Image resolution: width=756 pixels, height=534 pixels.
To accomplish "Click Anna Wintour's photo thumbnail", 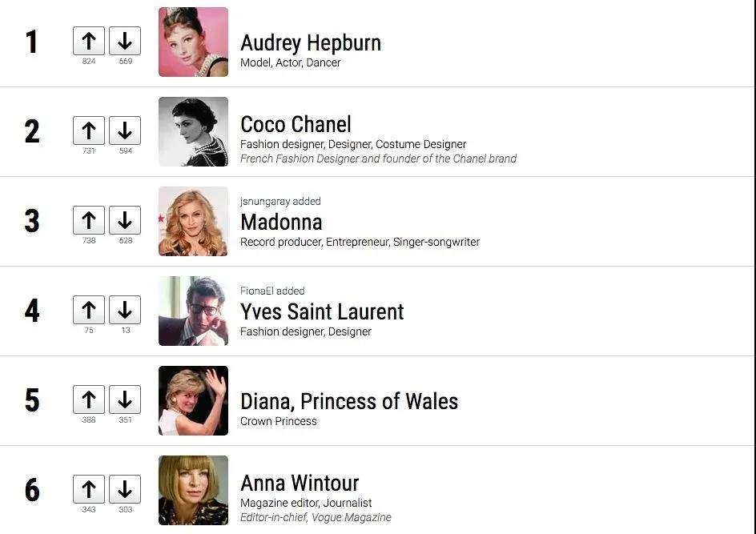I will tap(193, 490).
